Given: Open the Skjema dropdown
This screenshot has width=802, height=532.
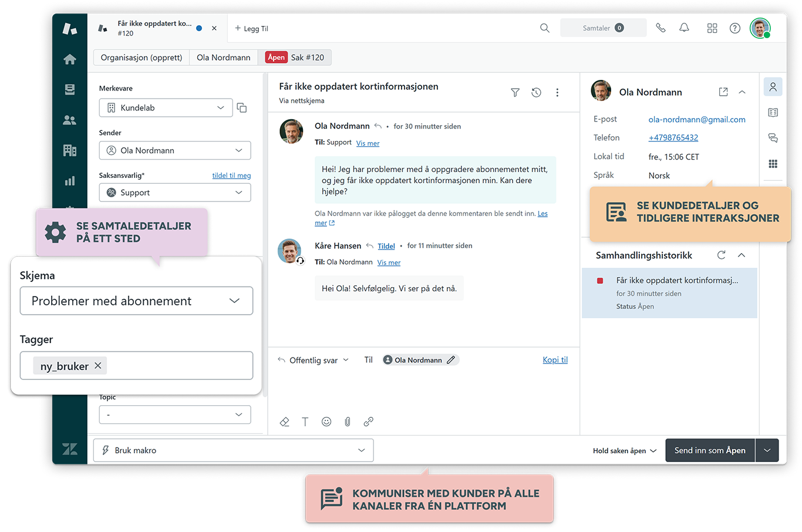Looking at the screenshot, I should click(136, 301).
